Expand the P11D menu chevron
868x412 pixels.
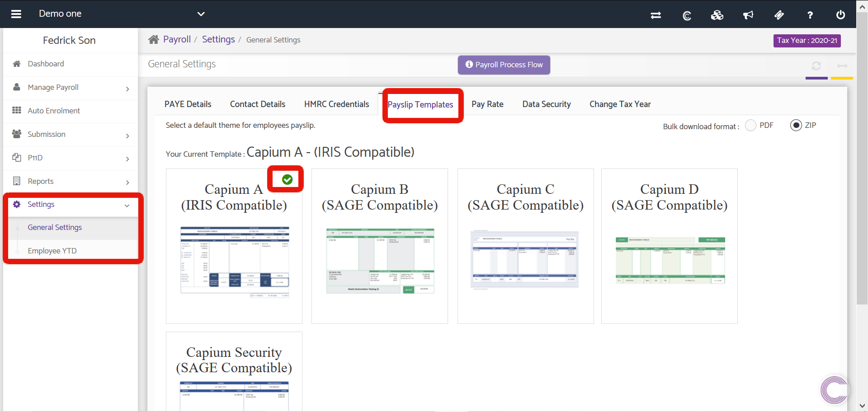127,159
